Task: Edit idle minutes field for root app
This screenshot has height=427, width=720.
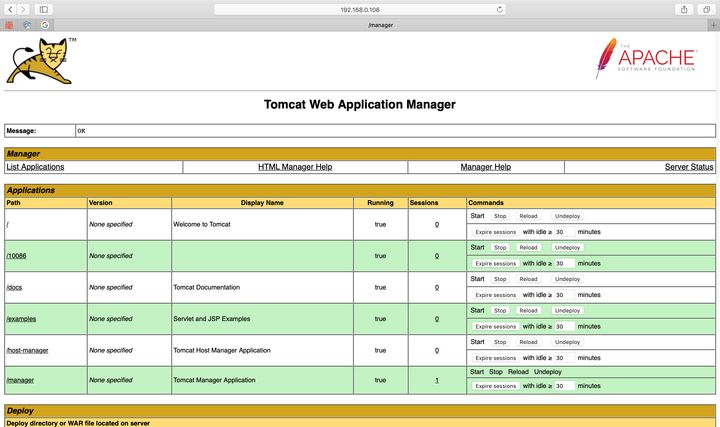Action: [x=564, y=232]
